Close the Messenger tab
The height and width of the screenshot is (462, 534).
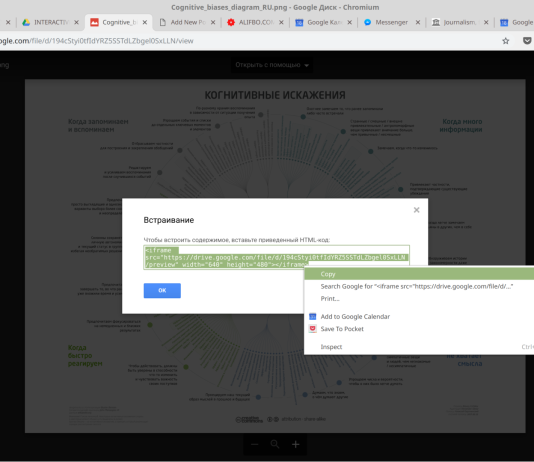point(418,22)
